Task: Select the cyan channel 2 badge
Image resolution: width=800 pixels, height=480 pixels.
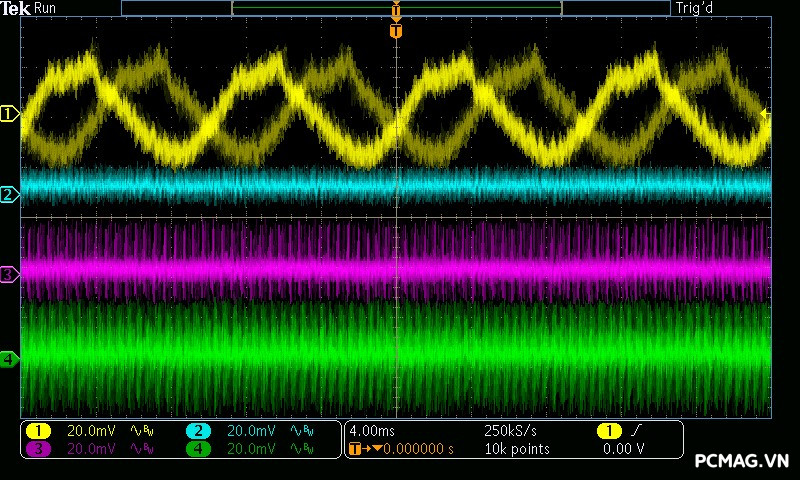Action: coord(198,430)
